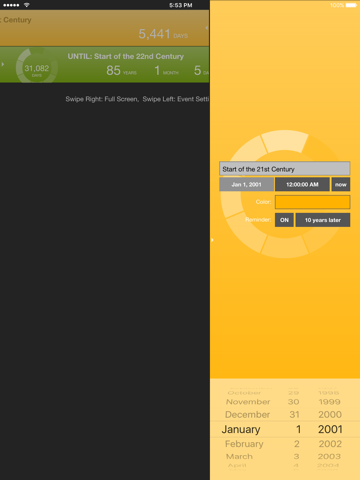Image resolution: width=360 pixels, height=480 pixels.
Task: Pick day '30' in the day wheel
Action: pos(293,402)
